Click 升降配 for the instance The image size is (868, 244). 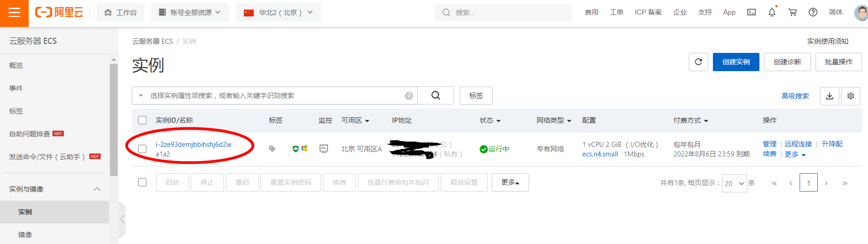[832, 144]
